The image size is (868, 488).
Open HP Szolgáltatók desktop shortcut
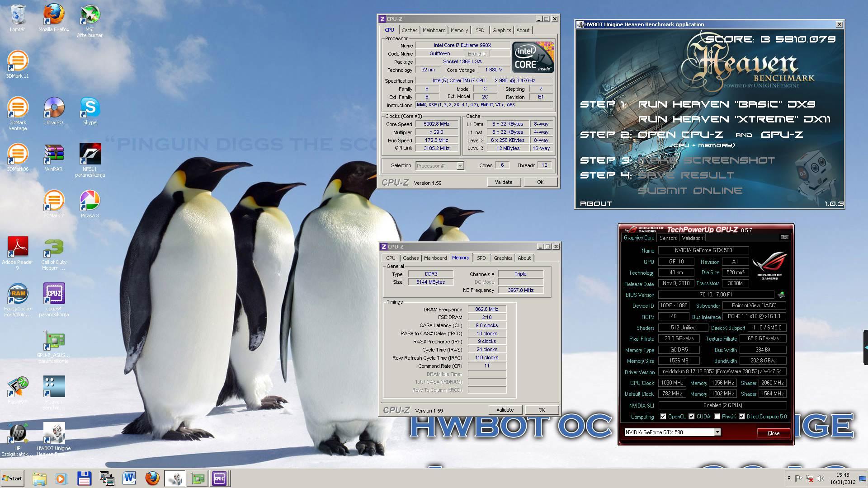pyautogui.click(x=18, y=440)
